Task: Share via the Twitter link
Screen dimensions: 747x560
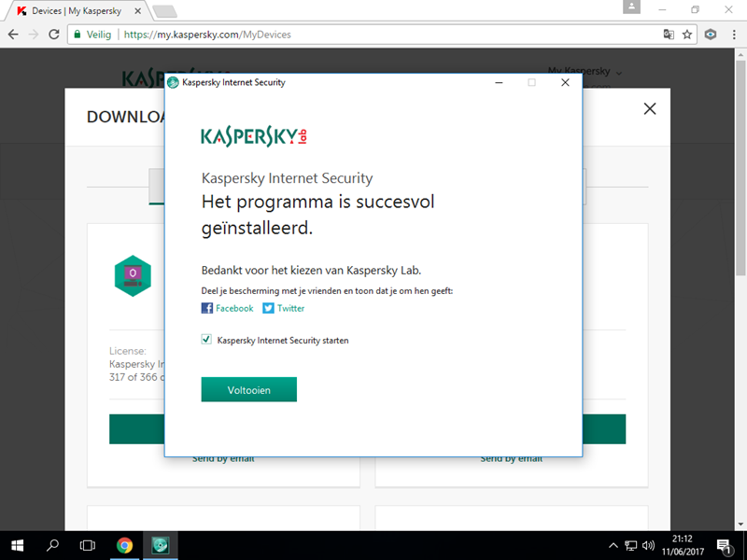Action: click(x=283, y=308)
